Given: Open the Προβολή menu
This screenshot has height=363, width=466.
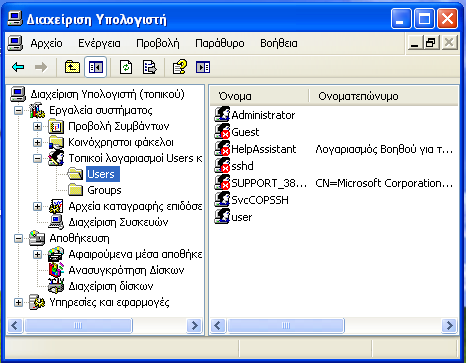Looking at the screenshot, I should (x=158, y=43).
